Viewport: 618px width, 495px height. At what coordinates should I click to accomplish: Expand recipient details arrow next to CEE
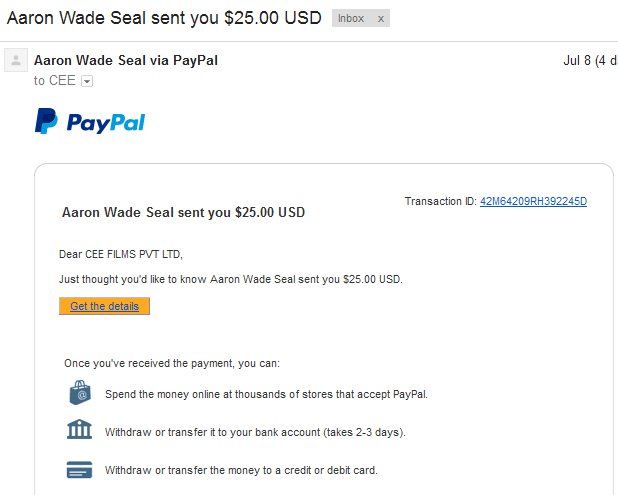[x=87, y=81]
